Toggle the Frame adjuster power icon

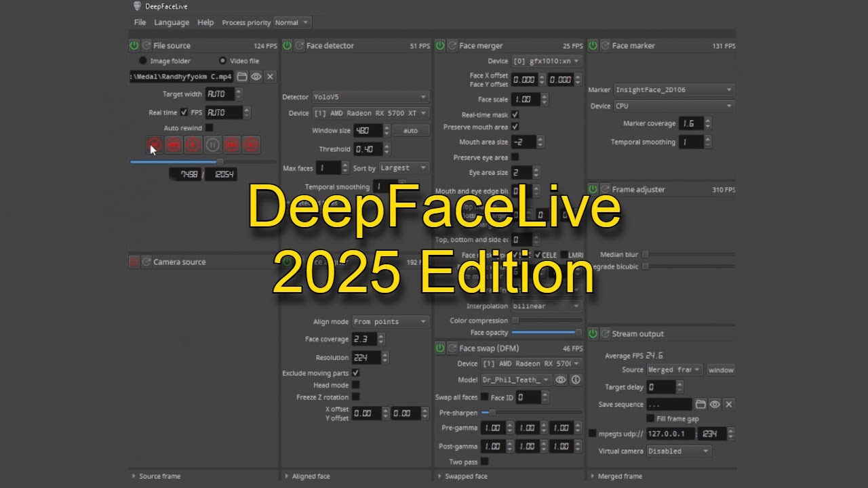click(x=593, y=190)
